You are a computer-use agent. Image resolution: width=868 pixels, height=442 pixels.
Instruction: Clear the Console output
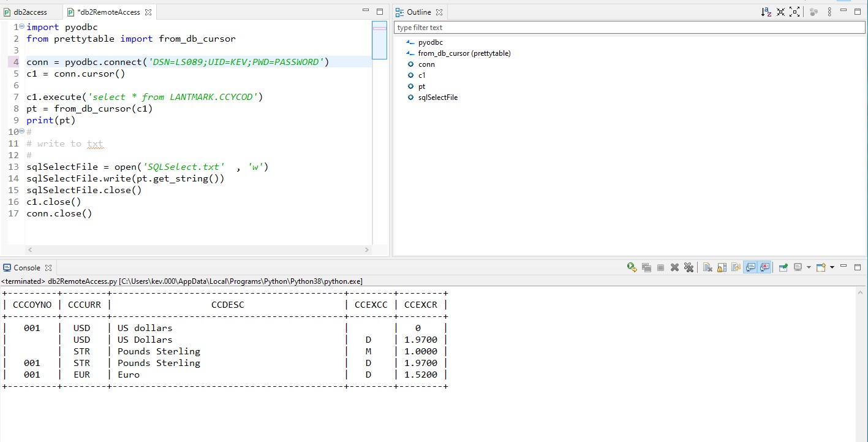tap(708, 267)
